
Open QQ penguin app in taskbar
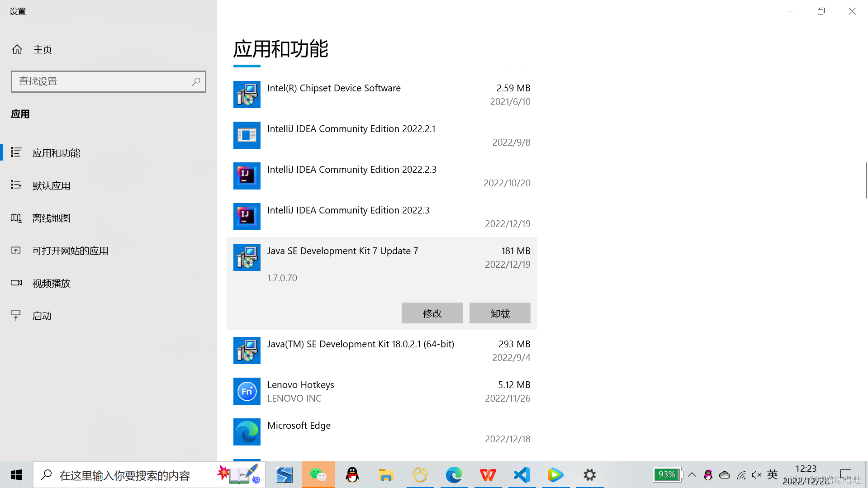352,475
